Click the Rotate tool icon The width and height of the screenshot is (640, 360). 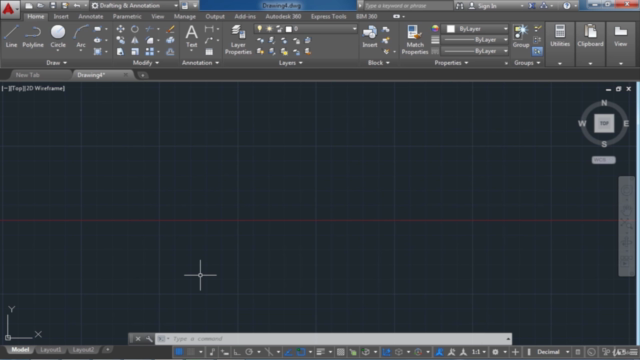point(135,29)
